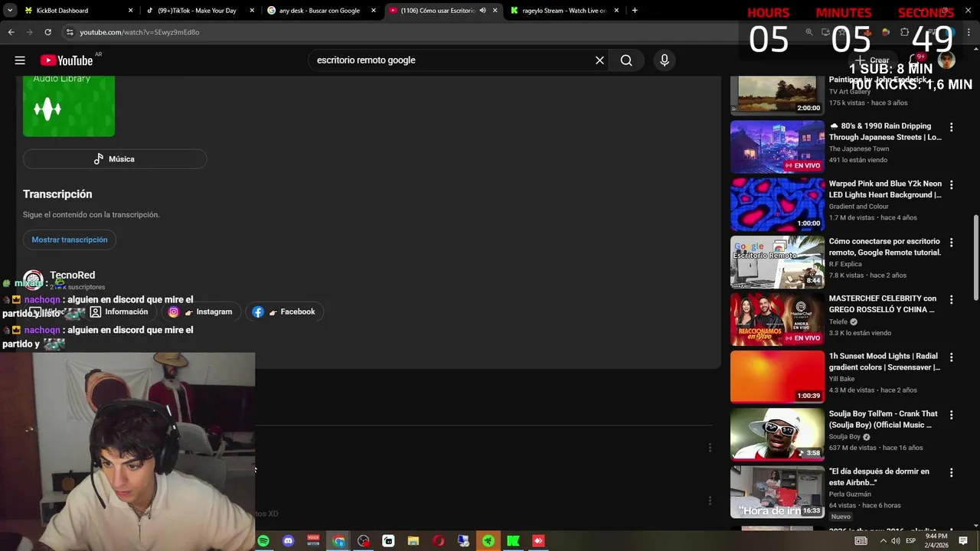Image resolution: width=980 pixels, height=551 pixels.
Task: Open Chrome from the taskbar
Action: (x=338, y=541)
